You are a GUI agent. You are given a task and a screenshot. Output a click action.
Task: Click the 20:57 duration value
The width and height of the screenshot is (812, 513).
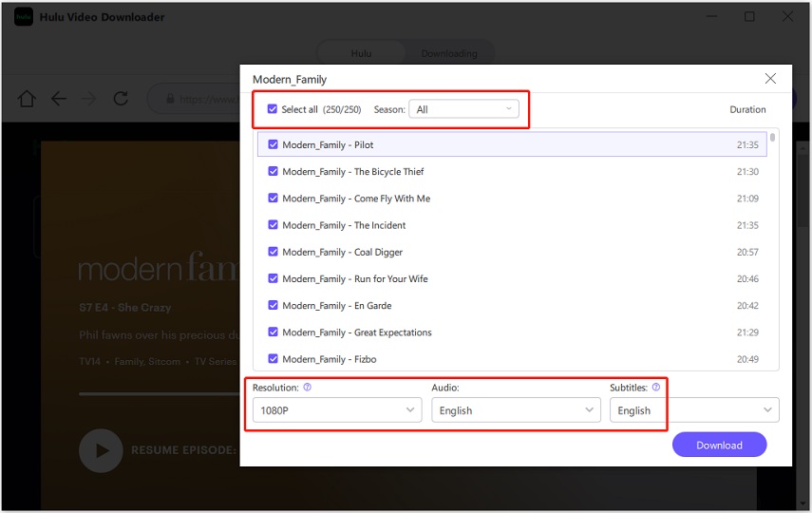coord(747,252)
